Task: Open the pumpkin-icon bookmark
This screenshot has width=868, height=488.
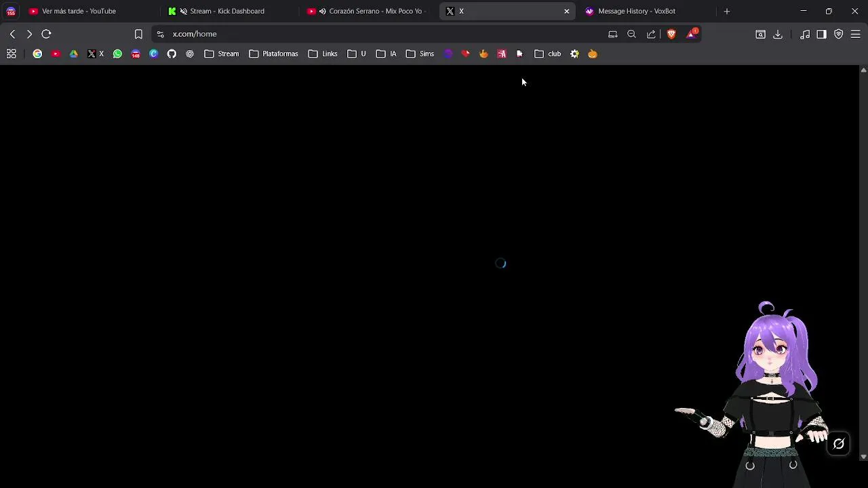Action: [593, 54]
